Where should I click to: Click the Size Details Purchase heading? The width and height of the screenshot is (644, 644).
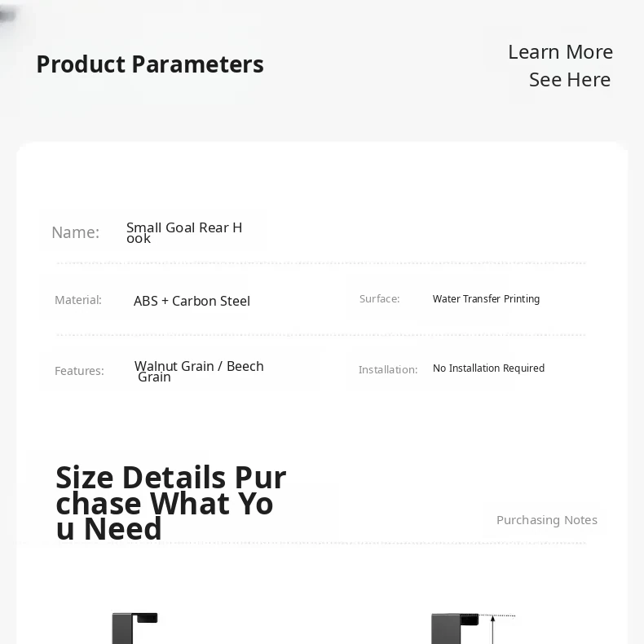pos(171,503)
